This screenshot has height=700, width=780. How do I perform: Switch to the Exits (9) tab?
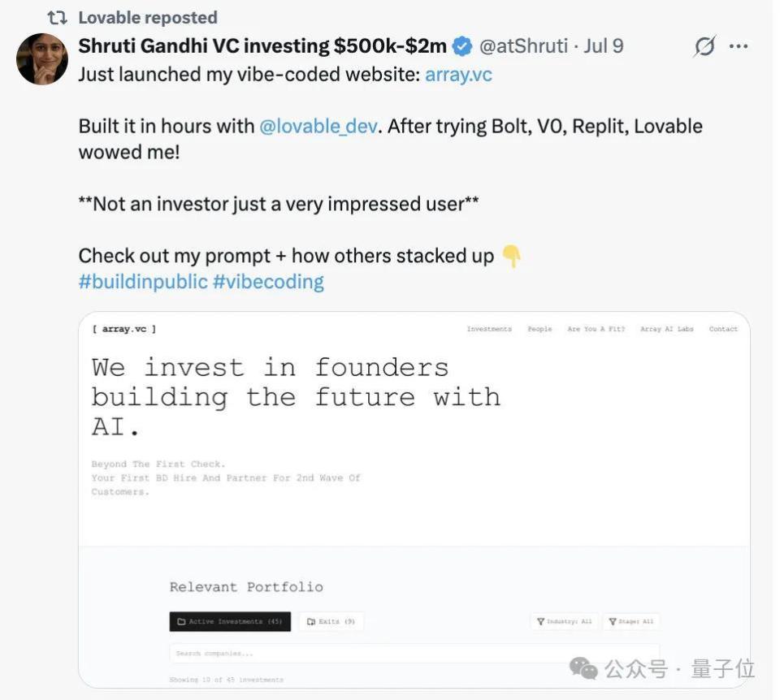pyautogui.click(x=331, y=621)
